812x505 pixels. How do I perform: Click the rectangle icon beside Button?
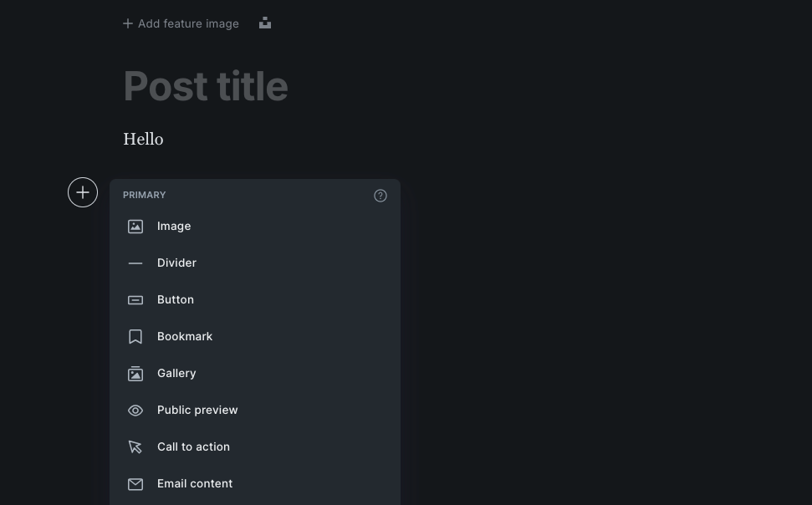tap(135, 300)
